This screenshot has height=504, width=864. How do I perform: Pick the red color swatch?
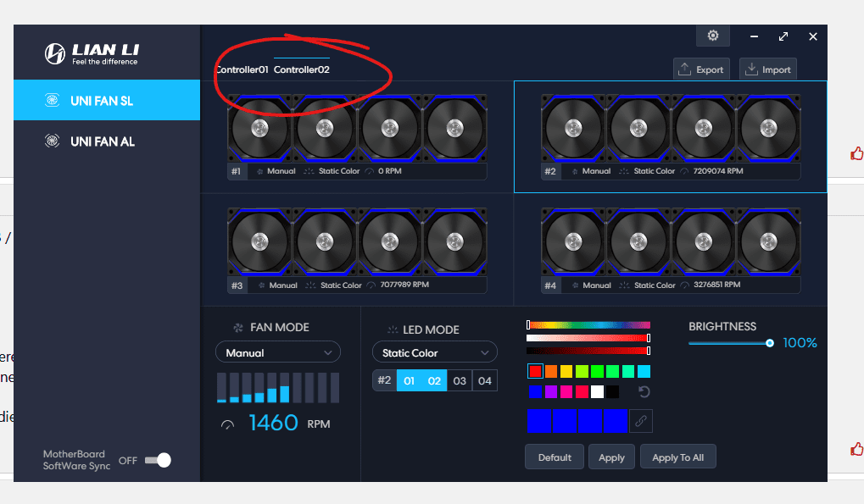coord(535,371)
